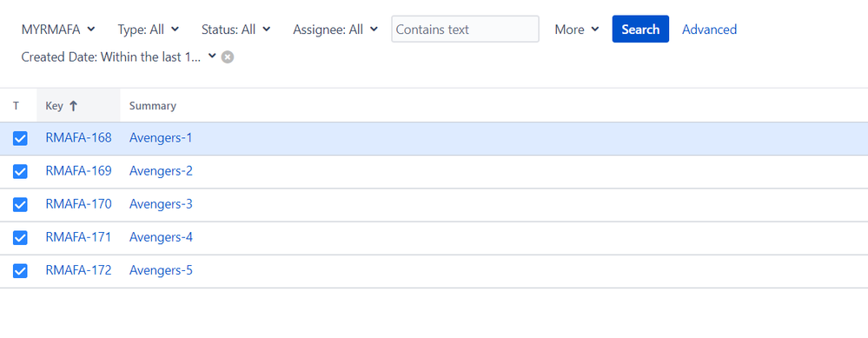This screenshot has width=868, height=338.
Task: Remove the Created Date filter with the x icon
Action: point(228,57)
